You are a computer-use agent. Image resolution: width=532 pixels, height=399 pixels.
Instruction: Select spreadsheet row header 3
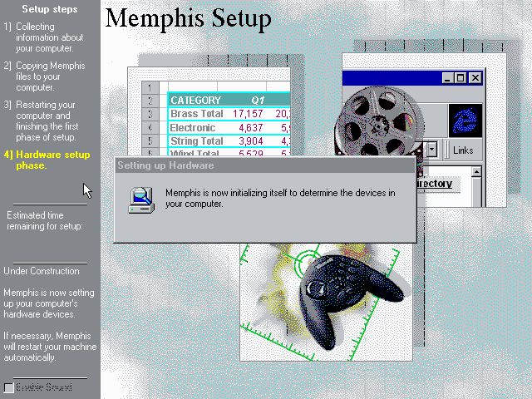[x=150, y=114]
